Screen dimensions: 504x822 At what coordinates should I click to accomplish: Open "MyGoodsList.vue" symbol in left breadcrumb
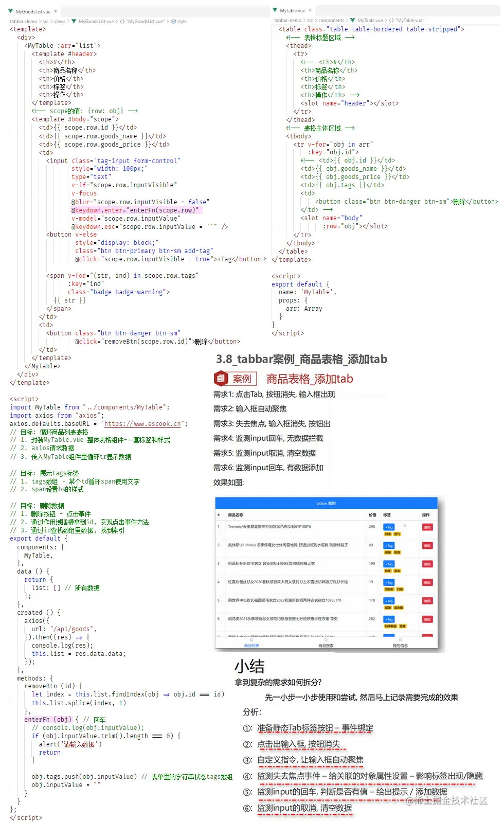coord(142,22)
